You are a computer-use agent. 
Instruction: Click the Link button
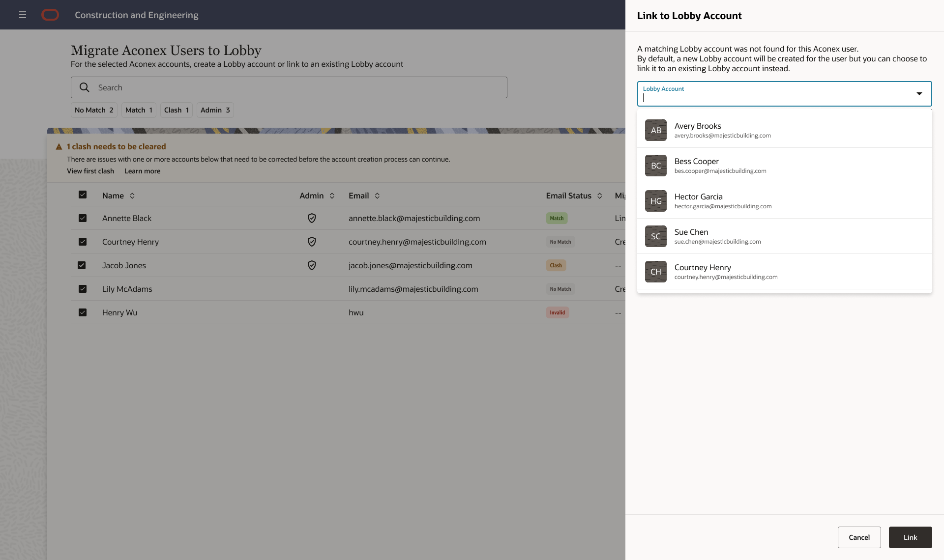[910, 537]
